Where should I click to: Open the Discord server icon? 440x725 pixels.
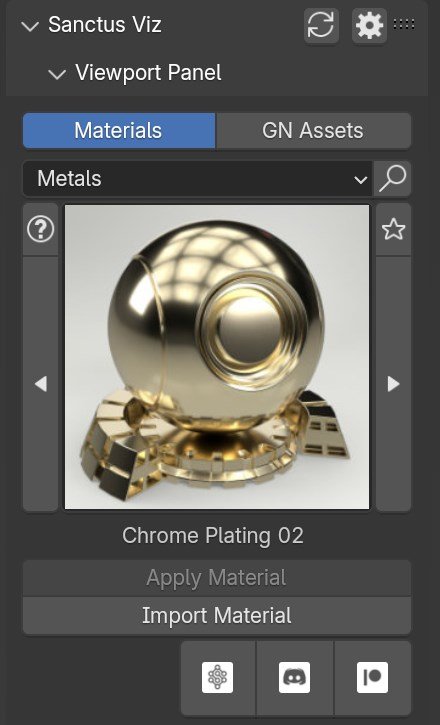[x=294, y=677]
